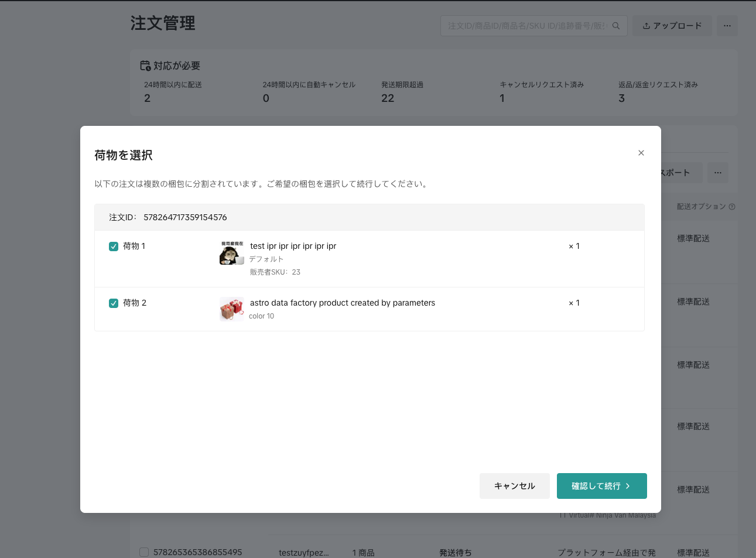Screen dimensions: 756x558
Task: Click the search magnifier icon in order search
Action: coord(616,26)
